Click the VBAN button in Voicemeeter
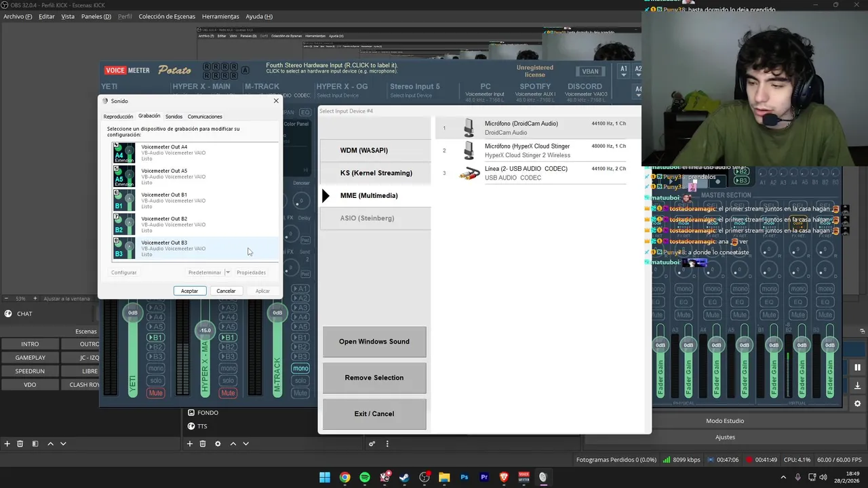 pyautogui.click(x=590, y=71)
